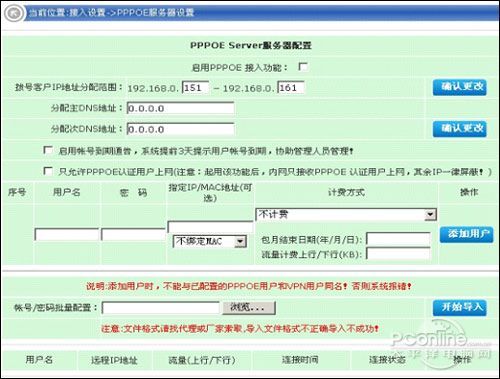Screen dimensions: 500x379
Task: Click the 帐号/密码批量配置 file path field
Action: tap(161, 308)
